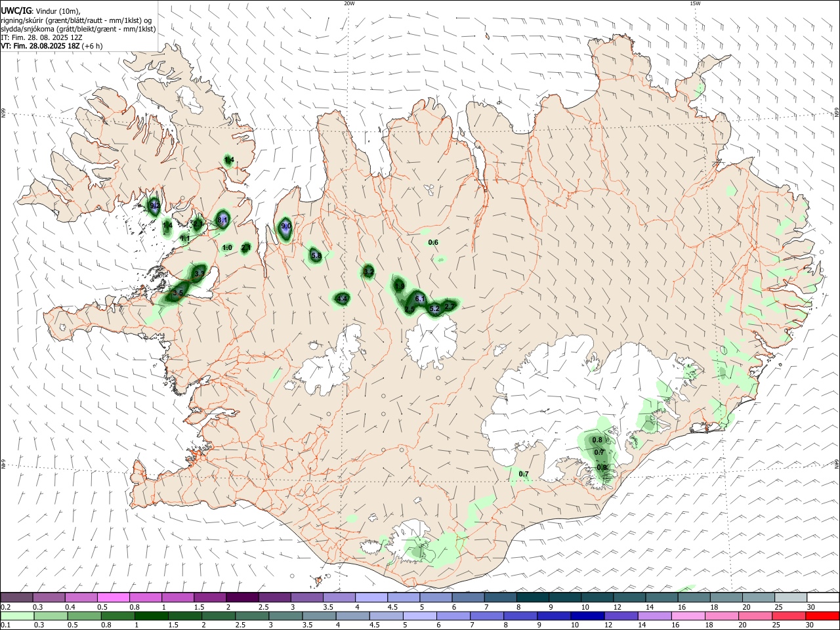Click the 9.2 precipitation value on the map

(x=155, y=206)
